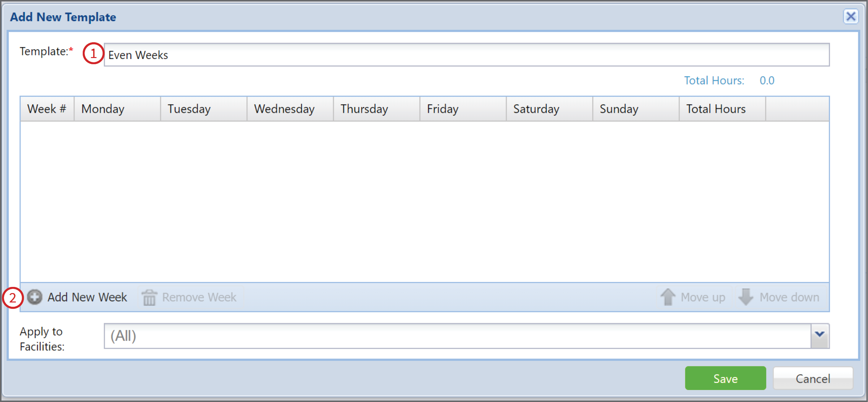Image resolution: width=868 pixels, height=402 pixels.
Task: Click the Add New Week label
Action: pos(88,297)
